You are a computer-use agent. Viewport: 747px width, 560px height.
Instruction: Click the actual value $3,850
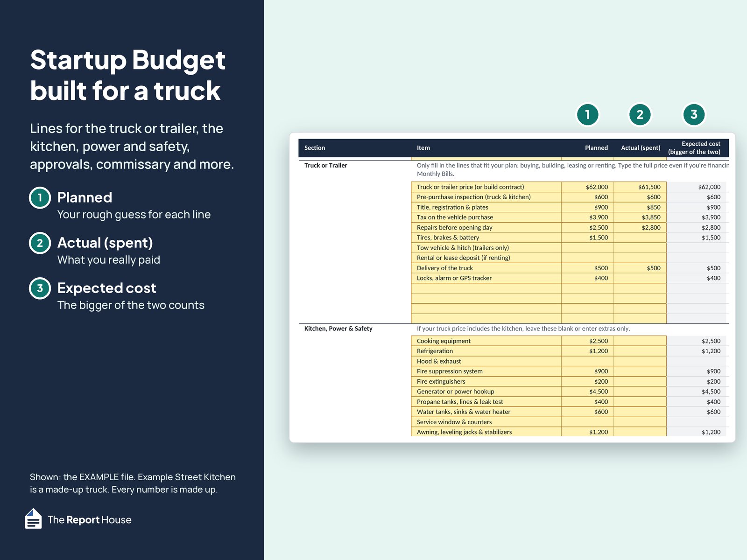coord(640,217)
